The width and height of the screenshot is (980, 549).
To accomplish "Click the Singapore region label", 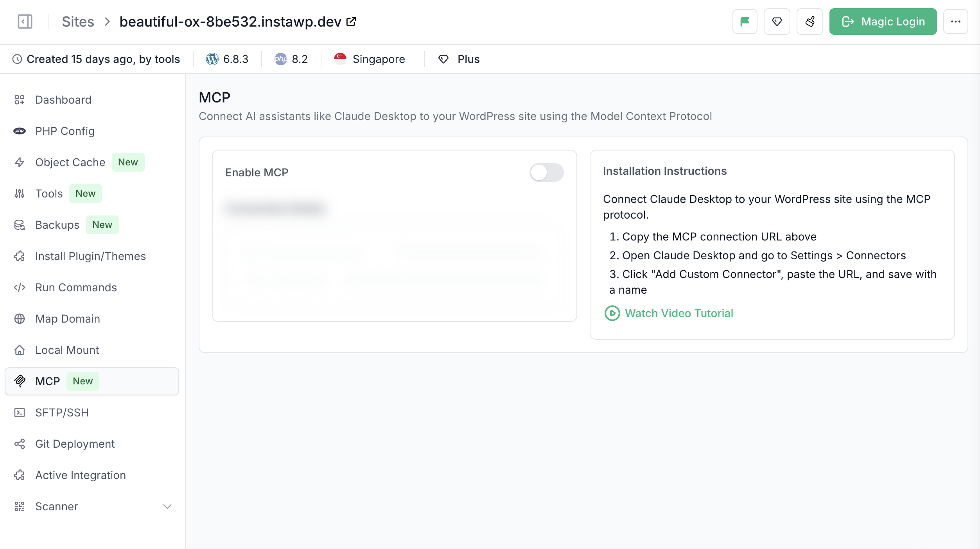I will [x=378, y=59].
